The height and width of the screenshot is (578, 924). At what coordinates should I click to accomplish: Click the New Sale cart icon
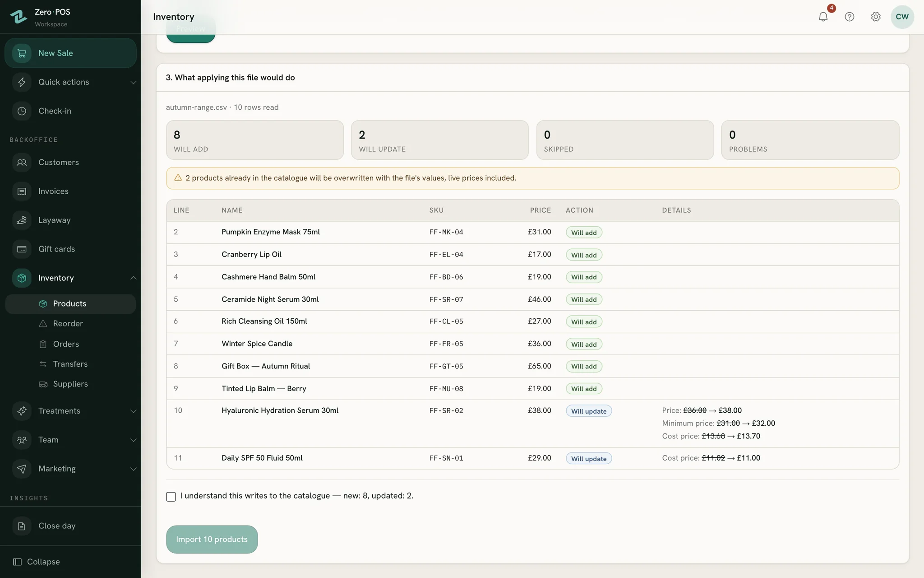(x=22, y=53)
